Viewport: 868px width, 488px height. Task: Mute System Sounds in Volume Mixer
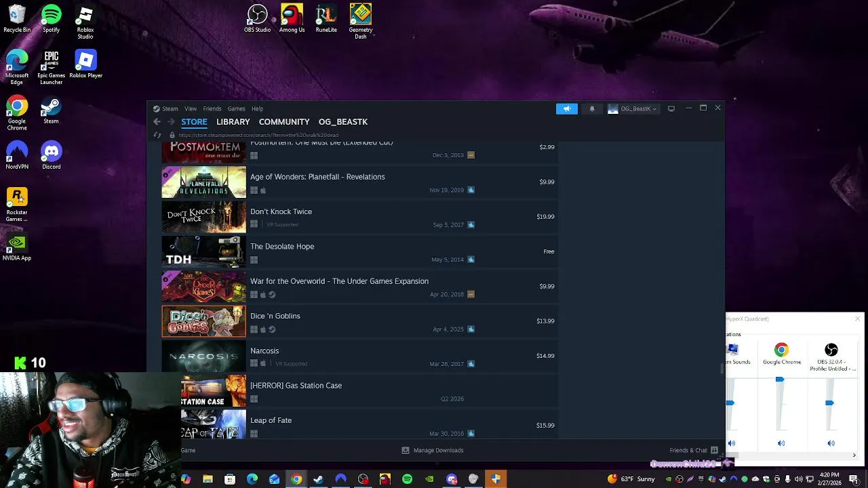732,443
